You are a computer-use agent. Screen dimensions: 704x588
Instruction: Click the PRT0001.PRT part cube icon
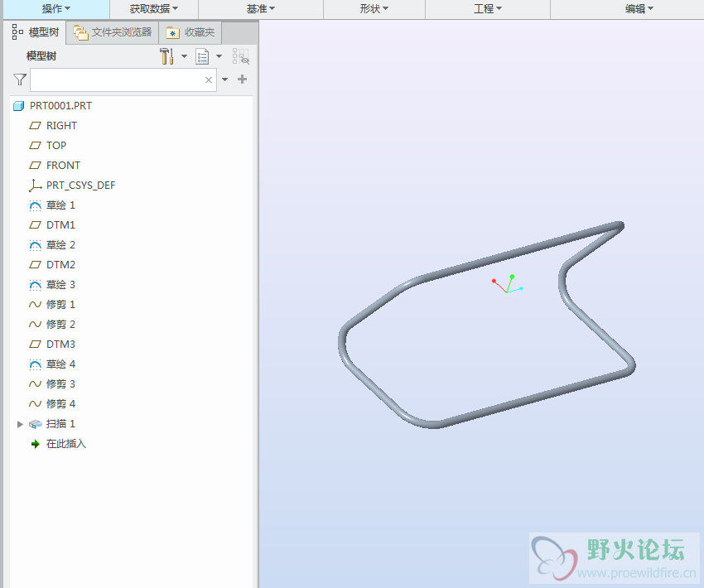[18, 106]
